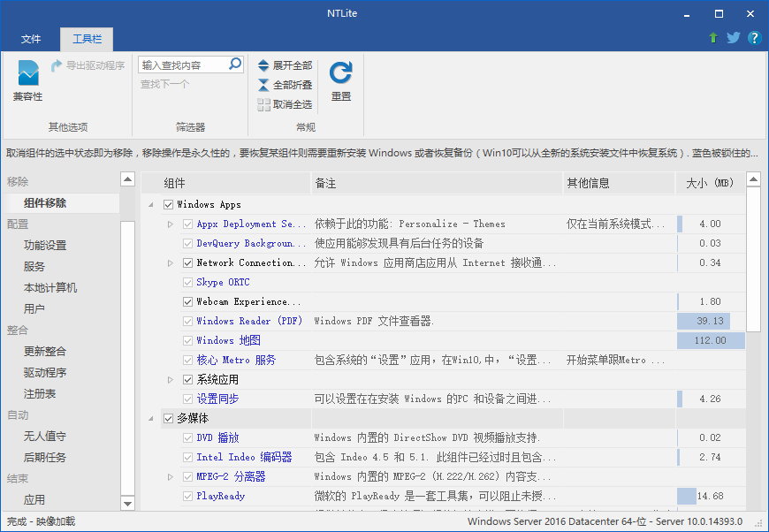This screenshot has width=769, height=532.
Task: Collapse the Windows Apps group
Action: click(x=151, y=205)
